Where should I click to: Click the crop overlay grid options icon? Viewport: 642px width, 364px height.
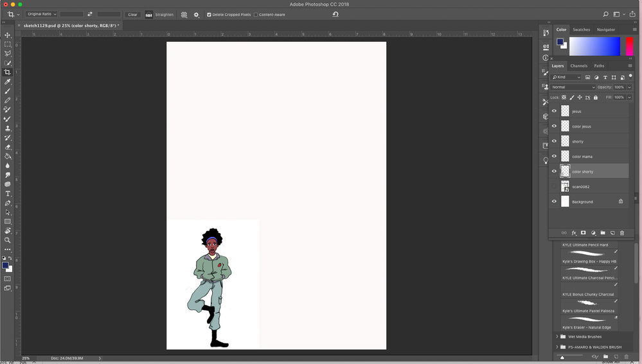(x=184, y=14)
